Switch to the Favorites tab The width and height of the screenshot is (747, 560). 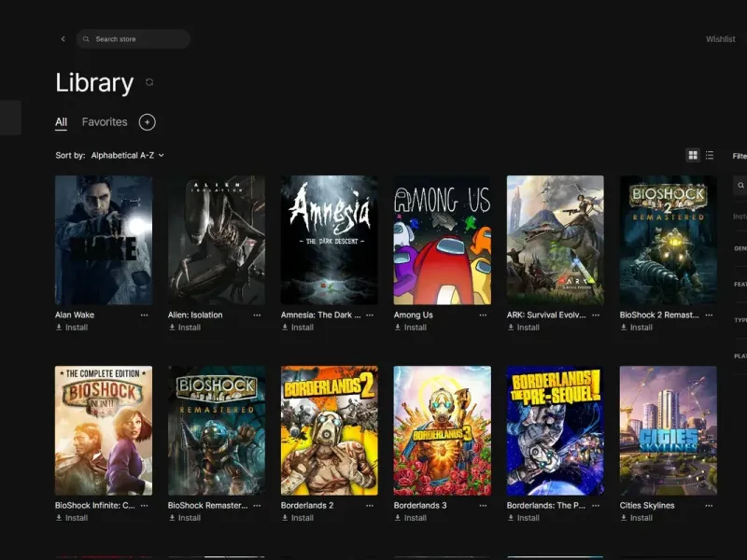(x=105, y=122)
